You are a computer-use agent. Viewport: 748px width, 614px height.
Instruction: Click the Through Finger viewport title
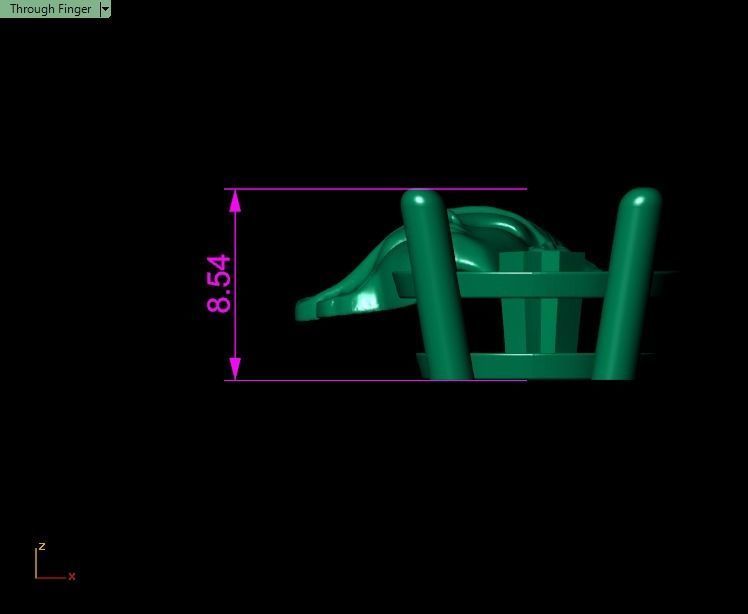tap(50, 9)
